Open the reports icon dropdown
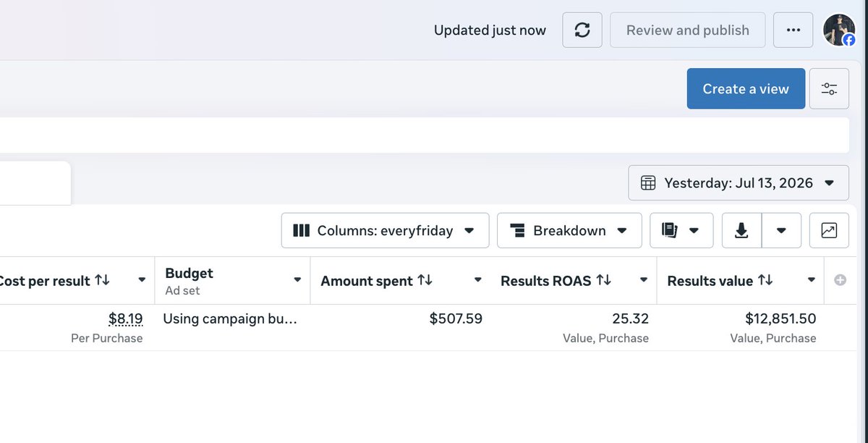The image size is (868, 443). 681,231
